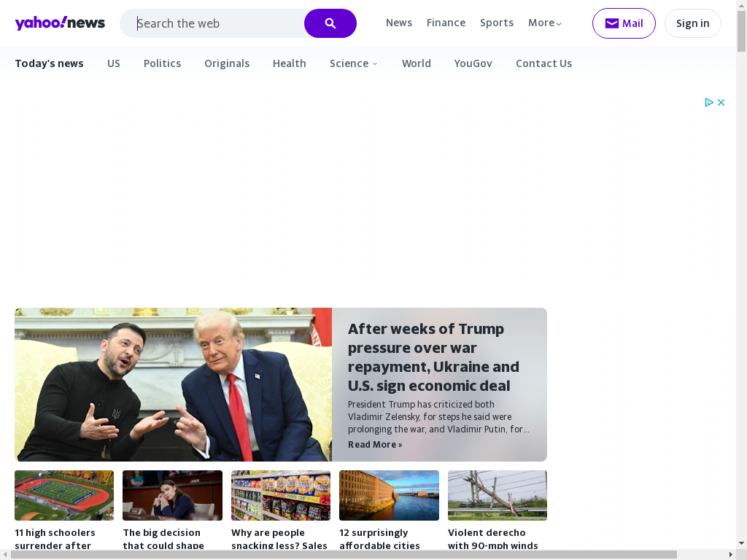Open 11 high schoolers surrender story
The width and height of the screenshot is (747, 560).
[x=55, y=539]
